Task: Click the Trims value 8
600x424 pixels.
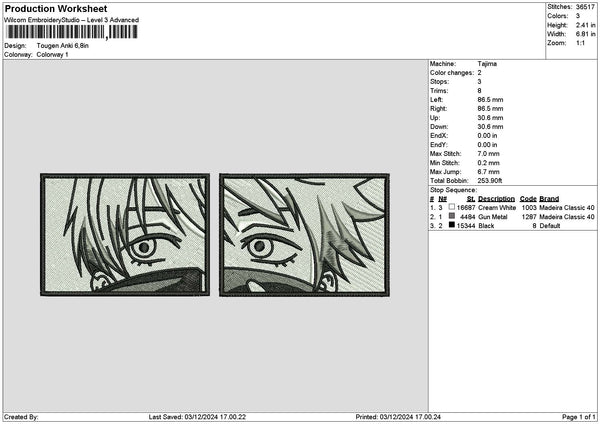Action: [479, 91]
